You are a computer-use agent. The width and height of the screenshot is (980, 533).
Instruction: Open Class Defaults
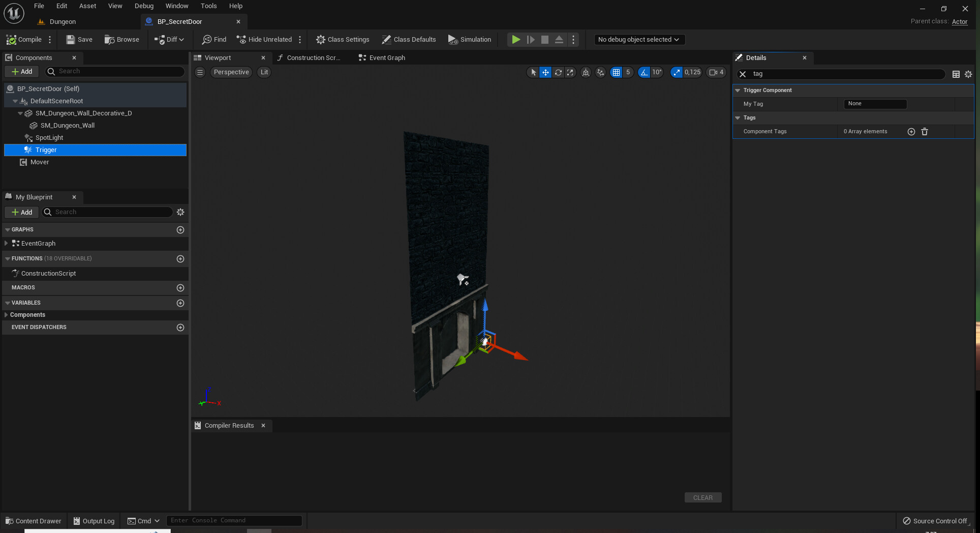tap(409, 39)
